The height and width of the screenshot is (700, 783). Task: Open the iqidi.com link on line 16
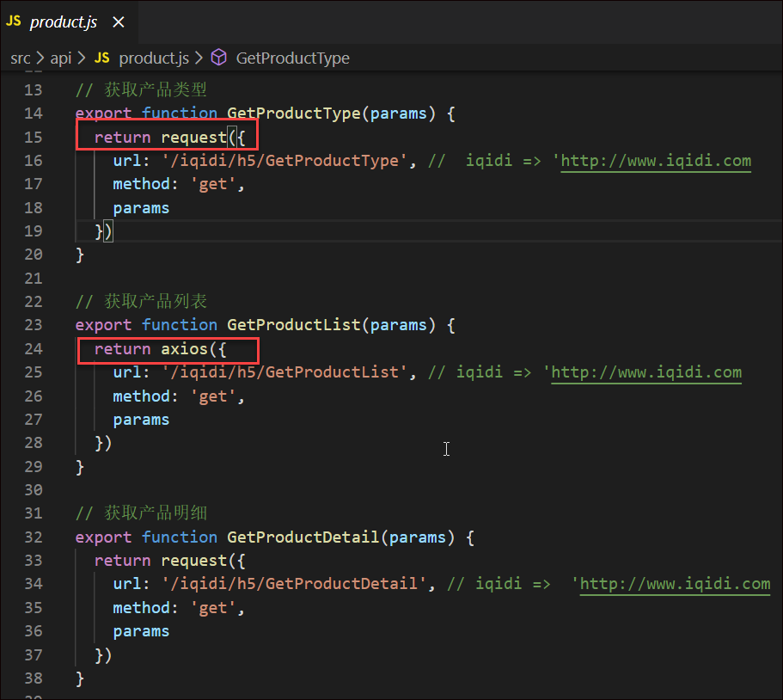(656, 161)
